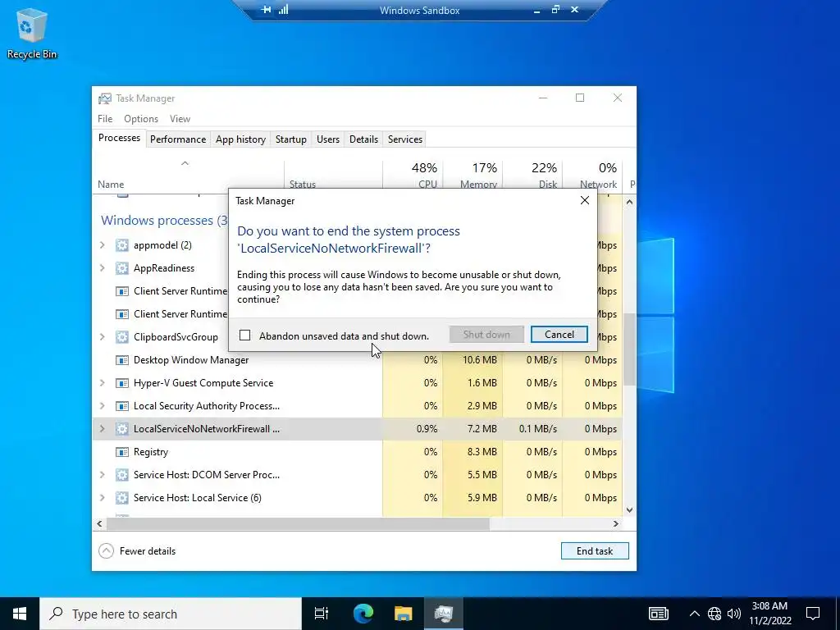
Task: Launch Microsoft Edge from taskbar
Action: (363, 614)
